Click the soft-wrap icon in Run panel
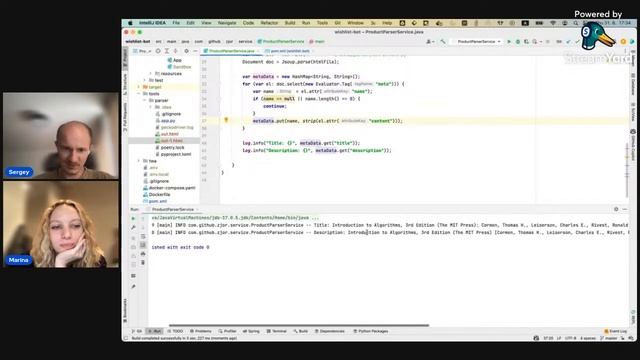Viewport: 640px width, 360px height. coord(143,236)
